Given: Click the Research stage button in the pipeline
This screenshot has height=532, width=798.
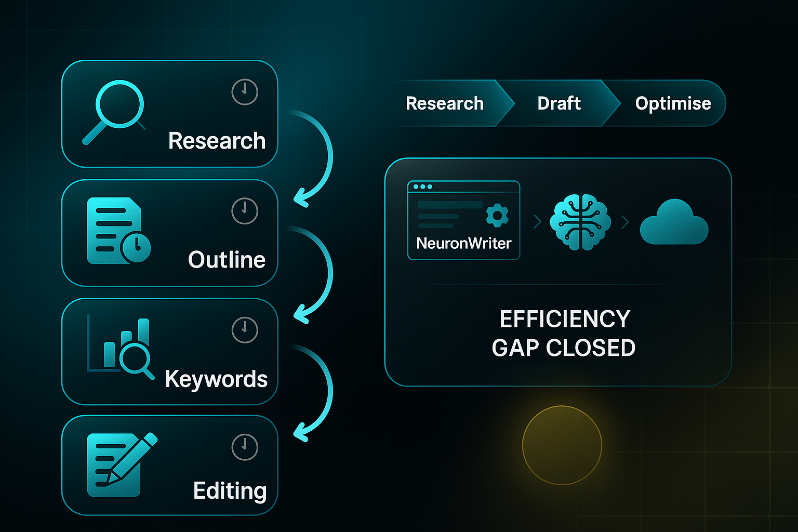Looking at the screenshot, I should coord(444,103).
